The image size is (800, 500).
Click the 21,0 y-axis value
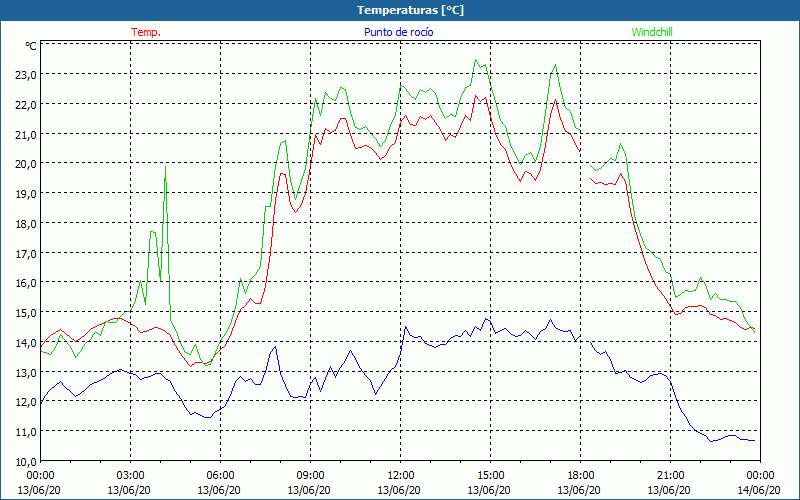[24, 134]
